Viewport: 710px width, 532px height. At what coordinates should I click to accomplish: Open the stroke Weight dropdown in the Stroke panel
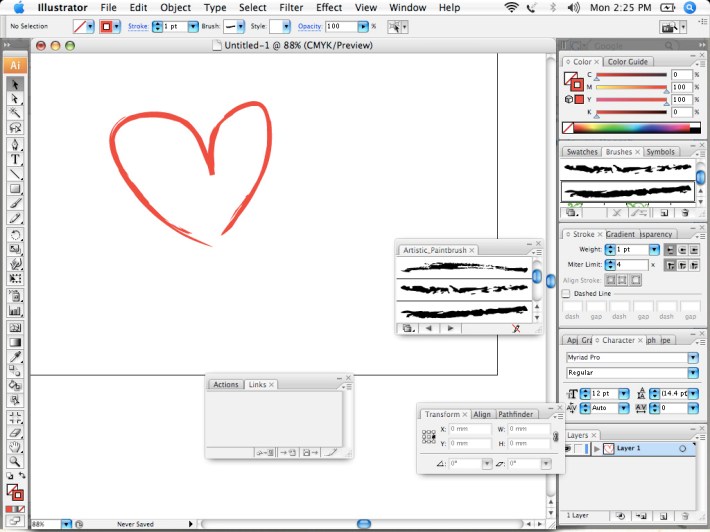click(654, 249)
